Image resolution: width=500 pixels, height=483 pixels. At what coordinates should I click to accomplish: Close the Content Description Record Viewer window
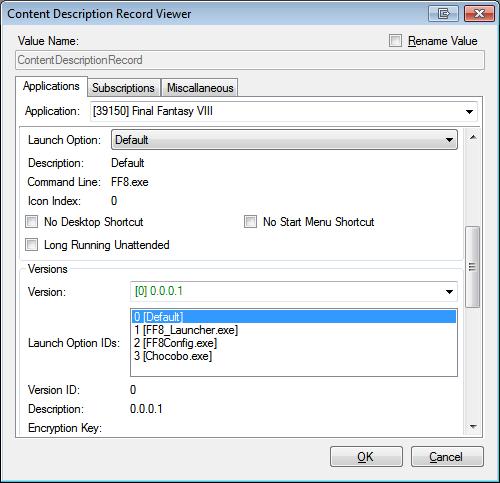pyautogui.click(x=479, y=14)
